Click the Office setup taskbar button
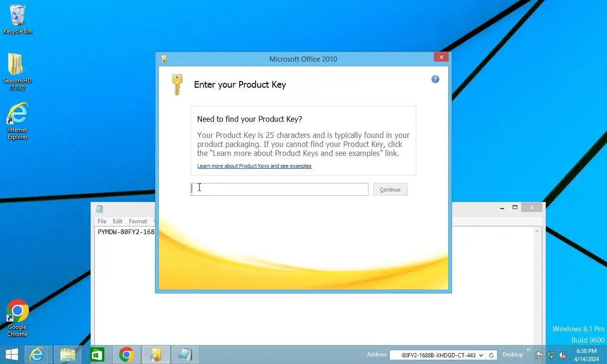The width and height of the screenshot is (607, 364). [156, 355]
